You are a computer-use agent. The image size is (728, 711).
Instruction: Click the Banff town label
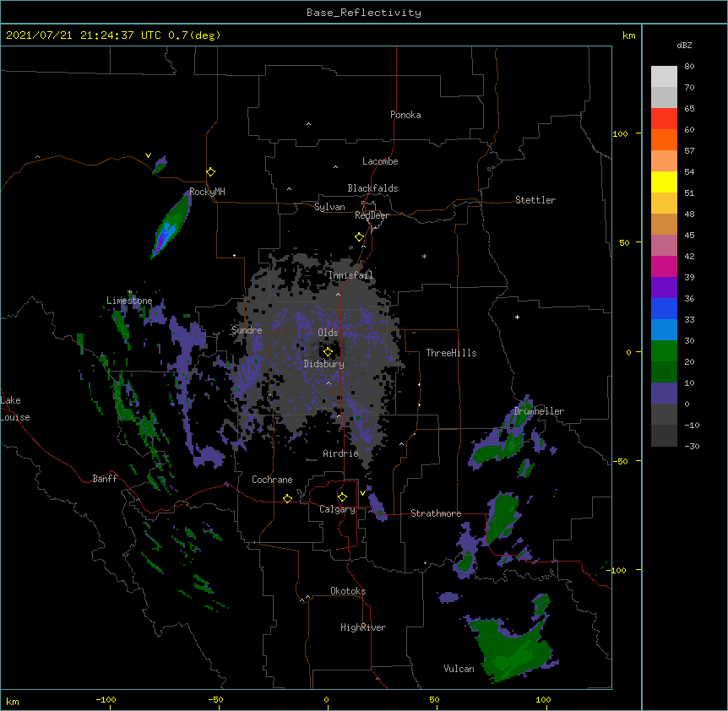(x=105, y=479)
